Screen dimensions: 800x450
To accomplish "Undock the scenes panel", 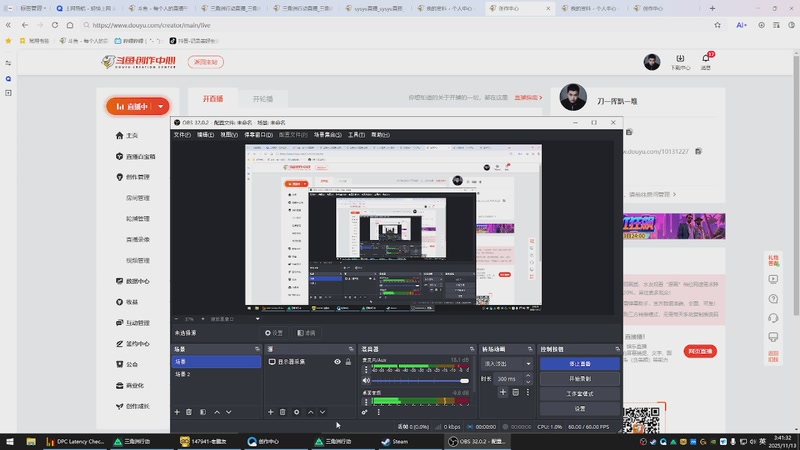I will pyautogui.click(x=257, y=349).
